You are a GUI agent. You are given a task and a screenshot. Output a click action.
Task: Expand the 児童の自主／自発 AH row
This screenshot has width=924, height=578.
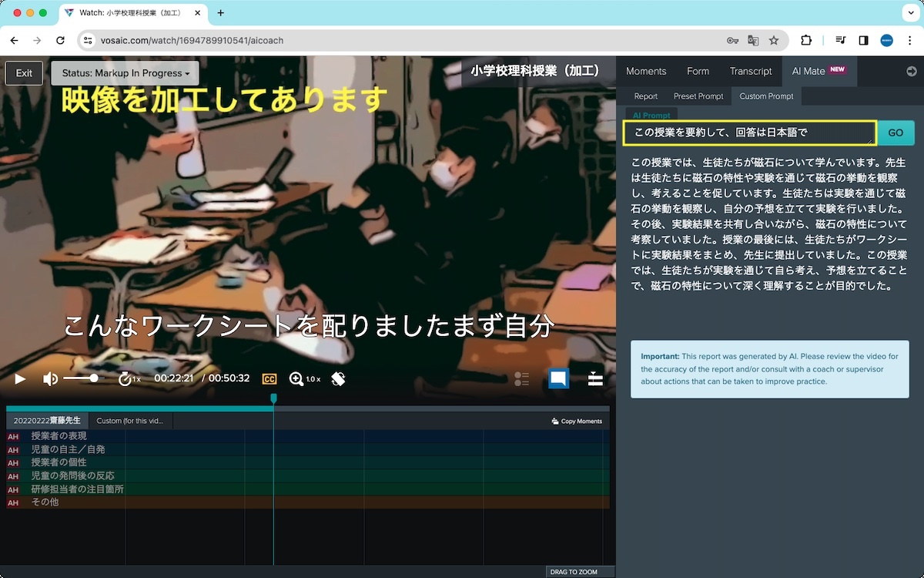point(12,449)
